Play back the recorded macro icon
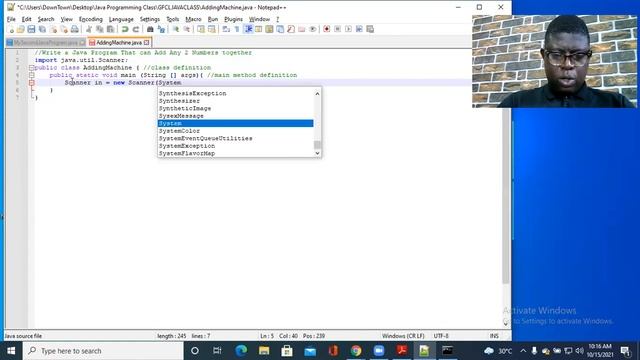Image resolution: width=640 pixels, height=360 pixels. pos(348,29)
